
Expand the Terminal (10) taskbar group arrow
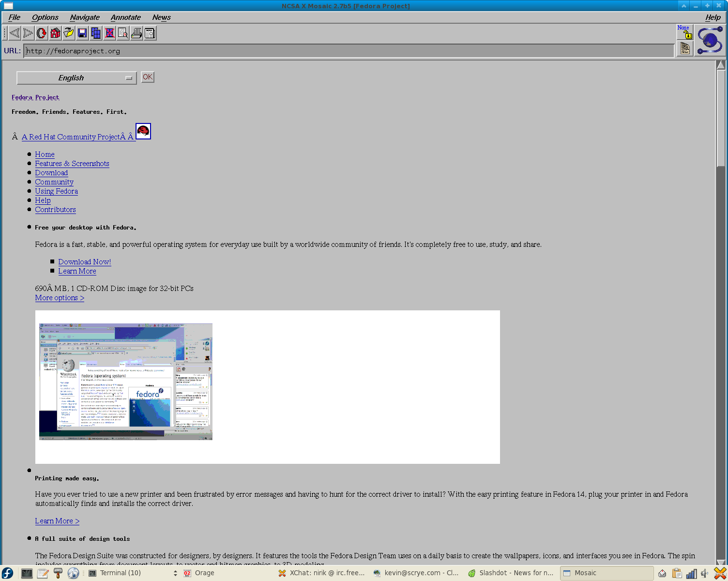coord(175,573)
